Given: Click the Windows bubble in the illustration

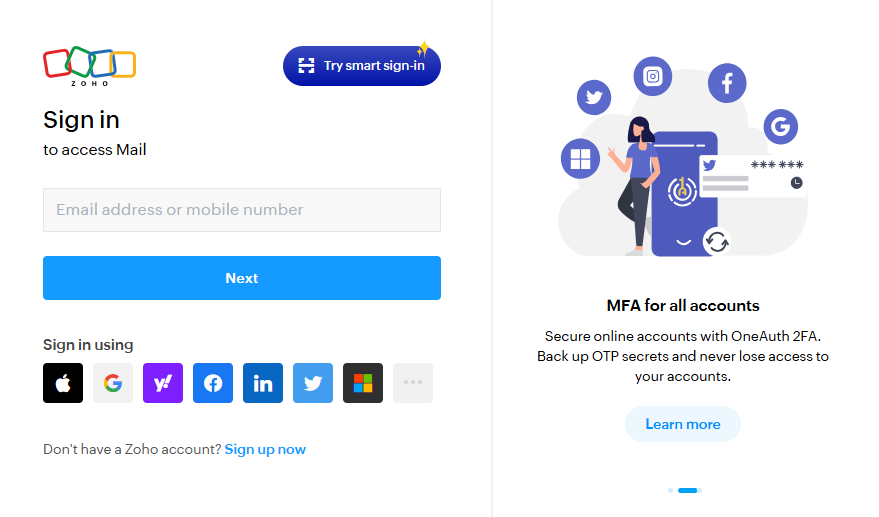Looking at the screenshot, I should coord(580,159).
